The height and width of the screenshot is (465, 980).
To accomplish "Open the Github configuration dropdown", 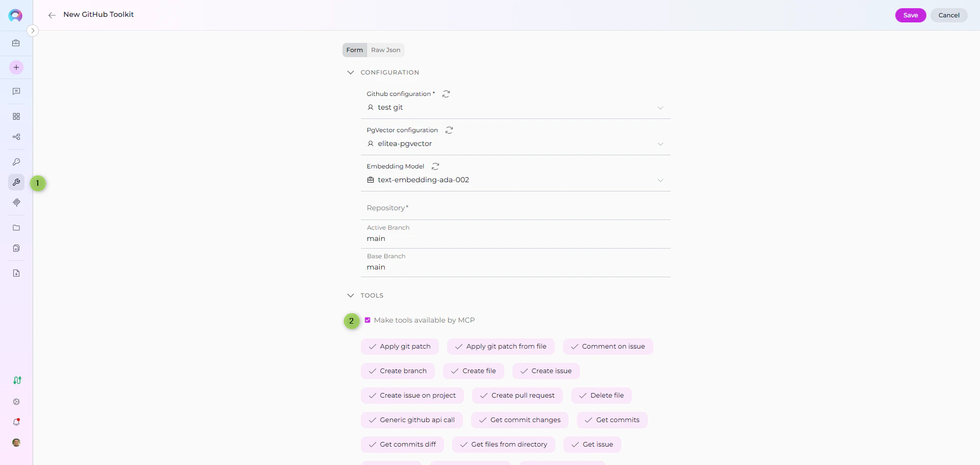I will [659, 108].
